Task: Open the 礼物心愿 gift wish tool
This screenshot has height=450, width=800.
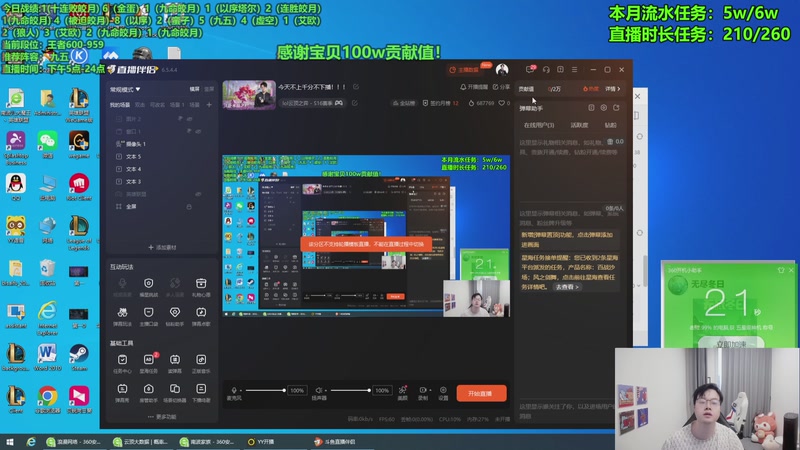Action: tap(201, 286)
